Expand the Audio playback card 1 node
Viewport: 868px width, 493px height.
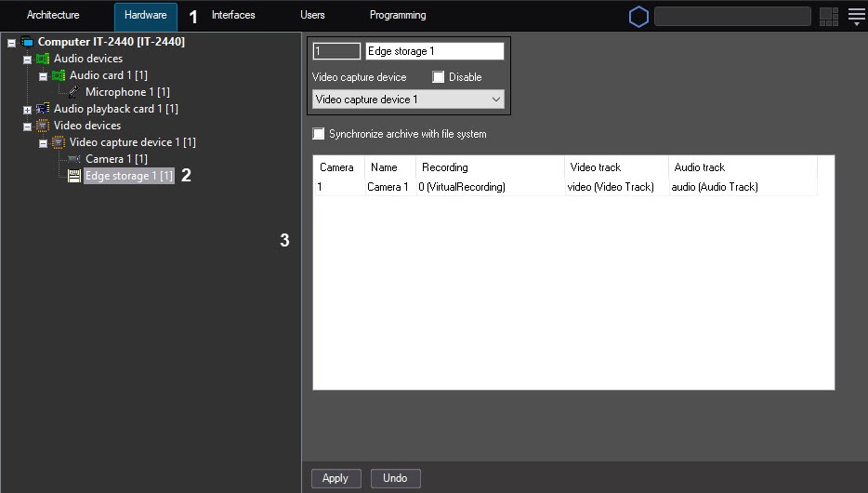pos(27,110)
